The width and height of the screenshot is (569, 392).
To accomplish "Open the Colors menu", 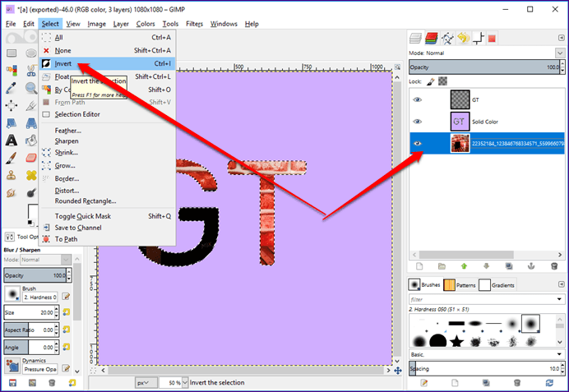I will [146, 24].
